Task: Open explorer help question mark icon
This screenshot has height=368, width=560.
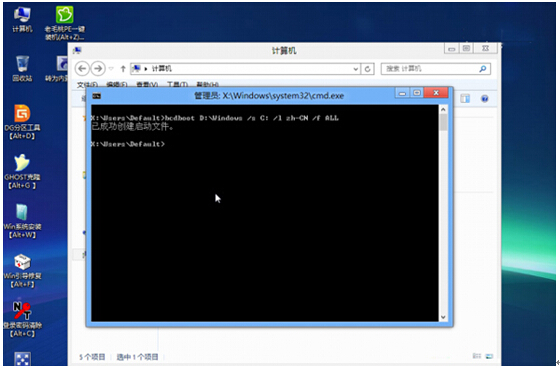Action: (485, 99)
